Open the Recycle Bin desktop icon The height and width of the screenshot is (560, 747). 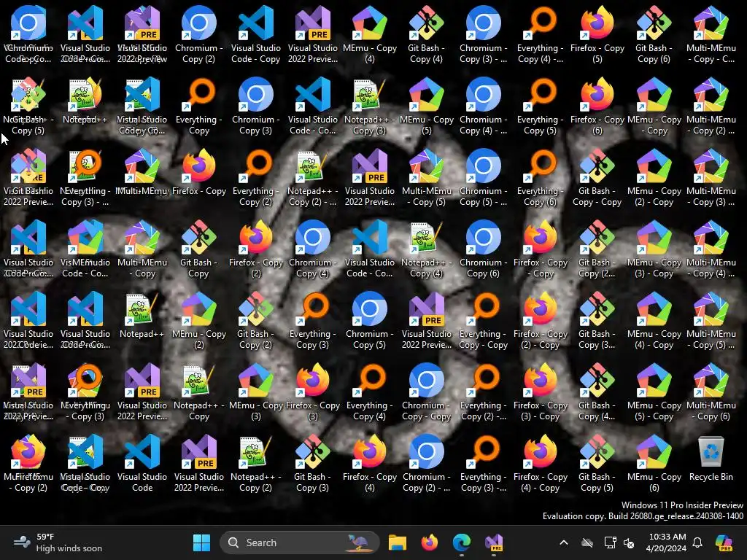pyautogui.click(x=711, y=458)
